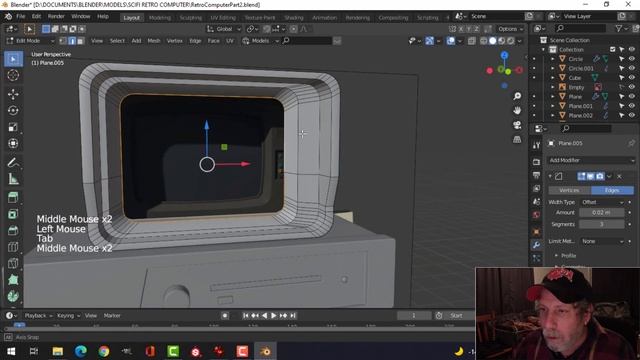640x360 pixels.
Task: Open the Add Modifier dropdown
Action: (591, 160)
